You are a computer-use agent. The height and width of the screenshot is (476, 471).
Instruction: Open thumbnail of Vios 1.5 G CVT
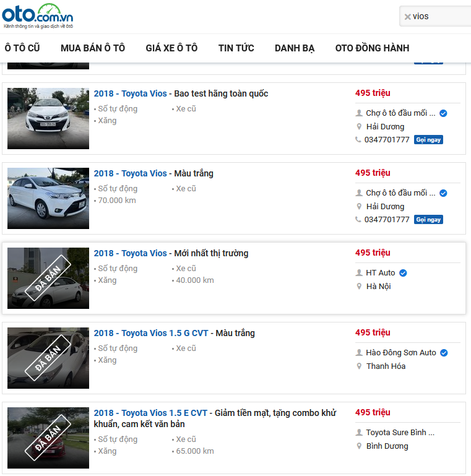[x=48, y=358]
